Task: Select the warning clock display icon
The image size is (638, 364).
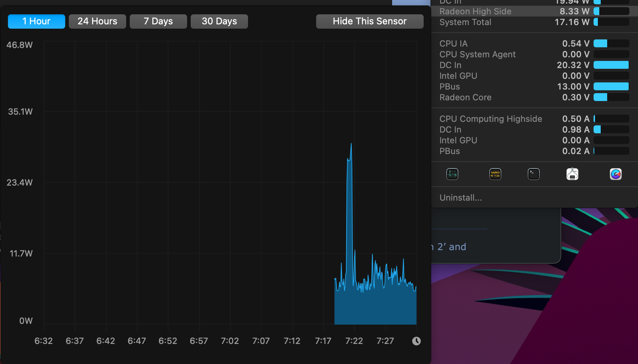Action: pyautogui.click(x=495, y=174)
